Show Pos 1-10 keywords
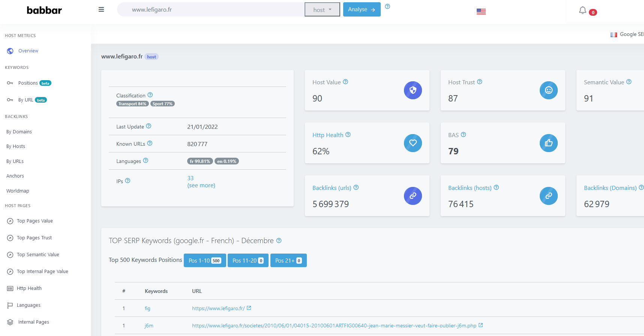Viewport: 644px width, 336px height. point(204,260)
